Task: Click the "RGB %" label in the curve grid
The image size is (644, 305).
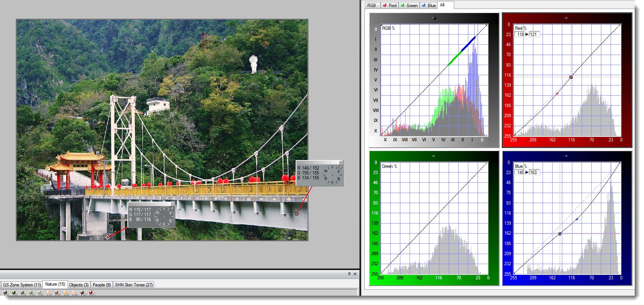Action: click(x=388, y=28)
